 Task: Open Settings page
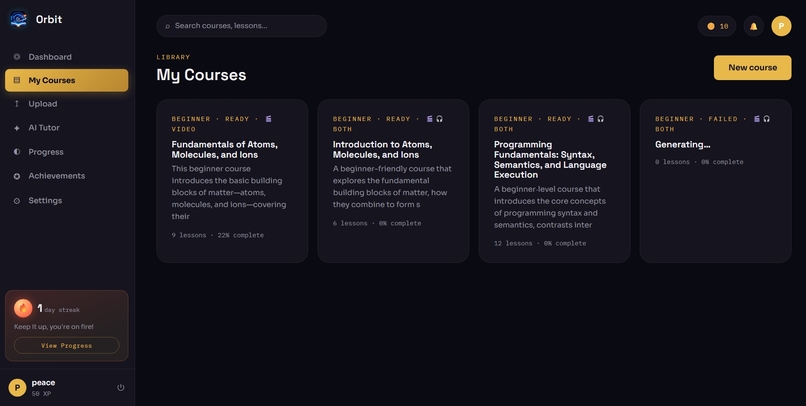pyautogui.click(x=67, y=200)
